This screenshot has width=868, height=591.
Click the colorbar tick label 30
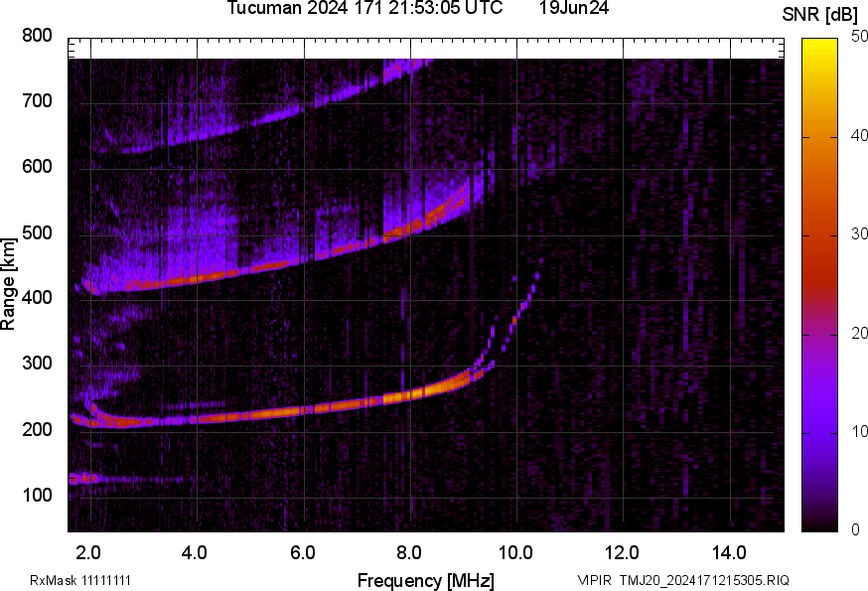[859, 233]
